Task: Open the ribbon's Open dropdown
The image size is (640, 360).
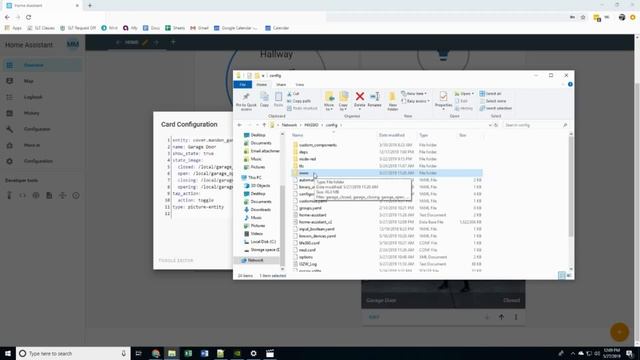Action: (464, 94)
